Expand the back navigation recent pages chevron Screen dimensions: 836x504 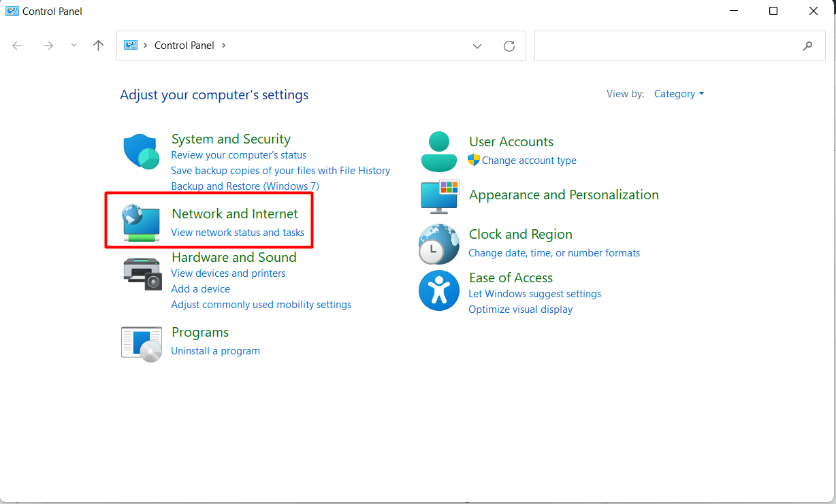click(x=73, y=46)
